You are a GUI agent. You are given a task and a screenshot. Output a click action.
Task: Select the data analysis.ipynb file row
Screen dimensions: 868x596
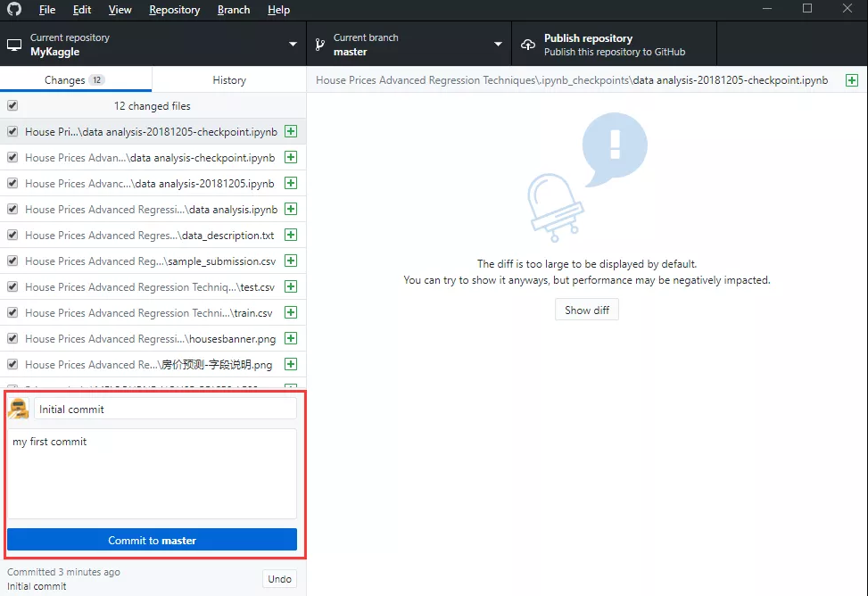coord(153,209)
